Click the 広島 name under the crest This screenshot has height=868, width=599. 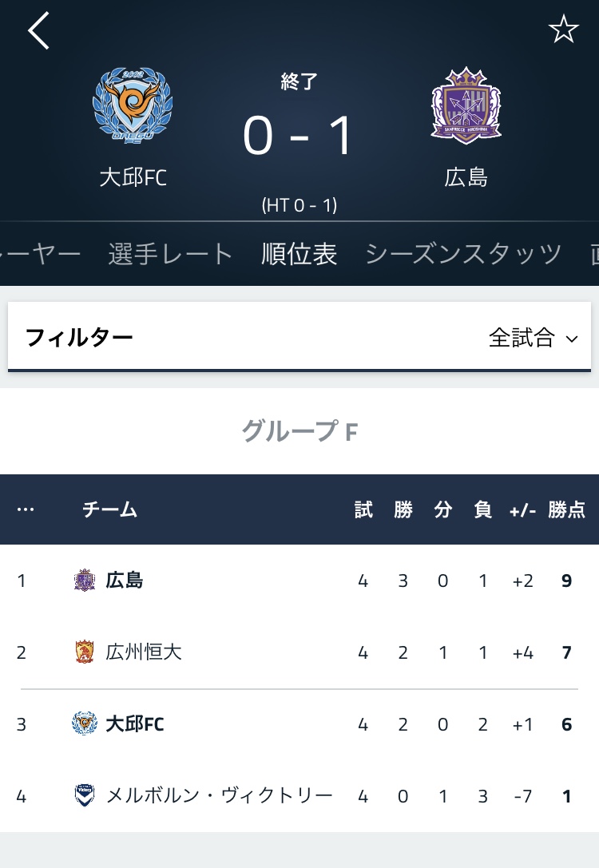tap(466, 178)
